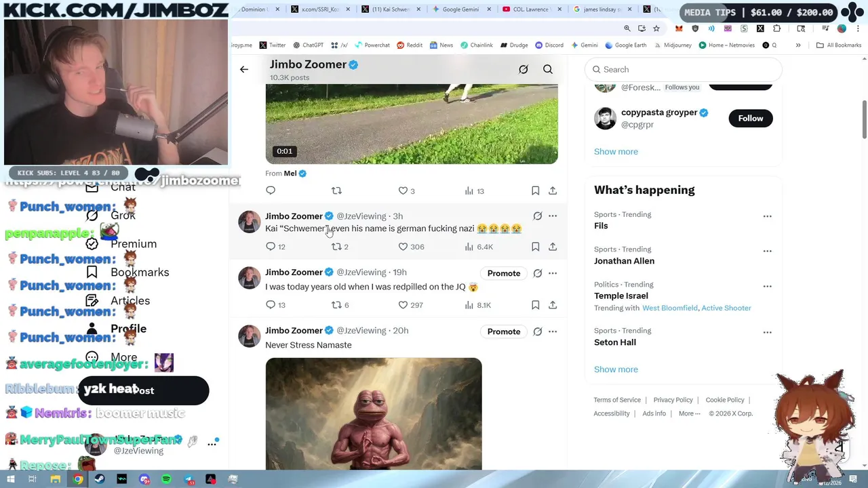Open options for the Fils trend

767,216
